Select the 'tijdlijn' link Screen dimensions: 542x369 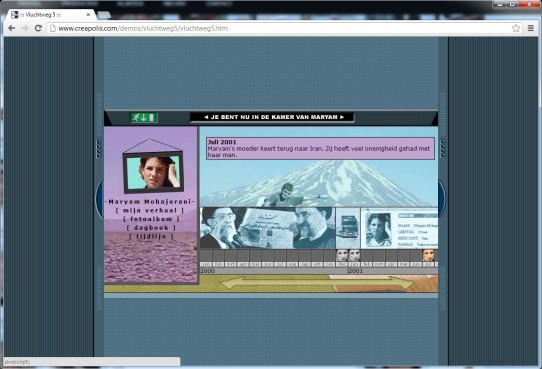[151, 236]
